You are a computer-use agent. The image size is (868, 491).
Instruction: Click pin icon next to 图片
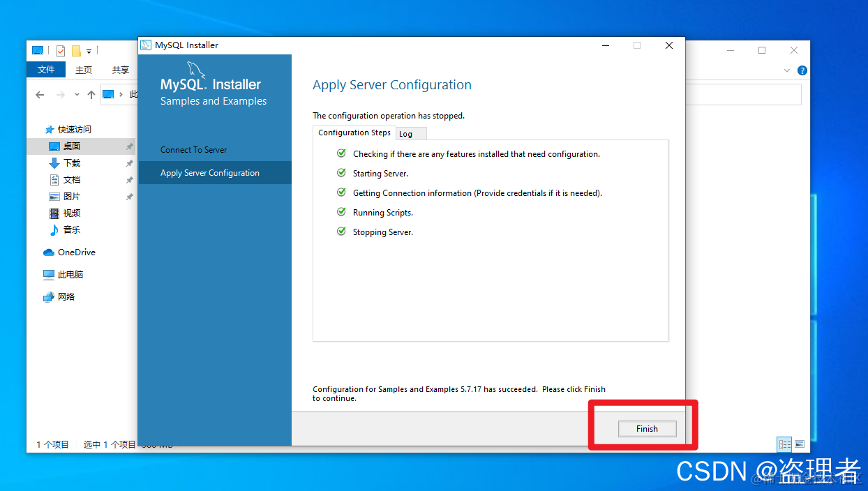[x=129, y=197]
